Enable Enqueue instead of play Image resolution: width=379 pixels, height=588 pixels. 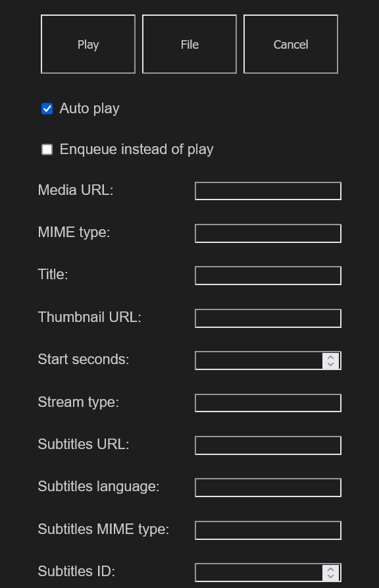coord(47,149)
